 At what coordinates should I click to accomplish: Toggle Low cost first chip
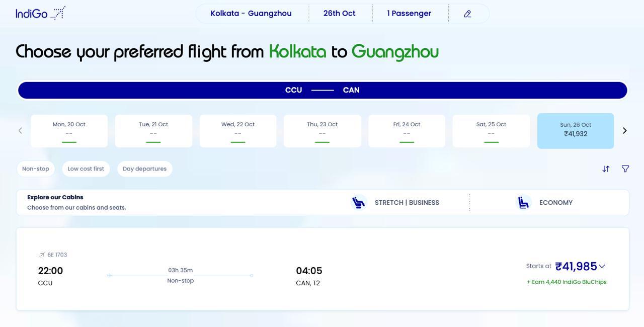(86, 169)
